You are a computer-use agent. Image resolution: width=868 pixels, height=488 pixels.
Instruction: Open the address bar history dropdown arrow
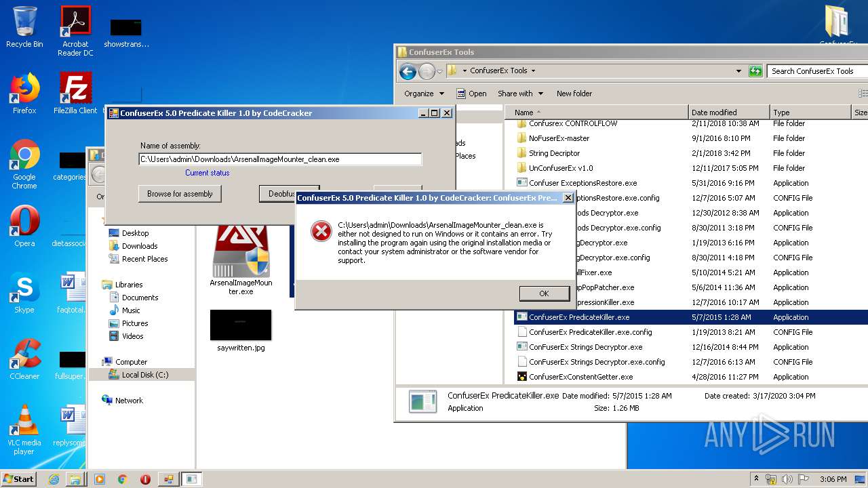(738, 71)
